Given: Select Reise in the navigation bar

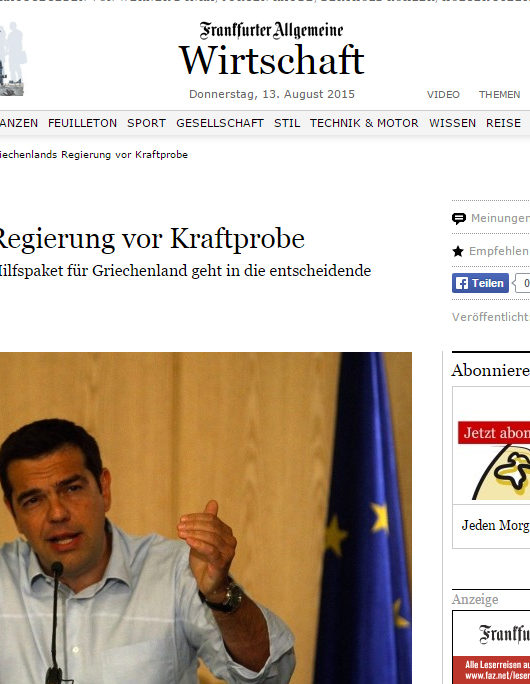Looking at the screenshot, I should 503,123.
